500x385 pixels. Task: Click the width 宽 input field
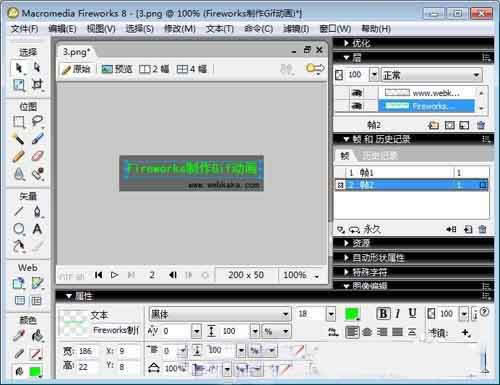(x=87, y=351)
